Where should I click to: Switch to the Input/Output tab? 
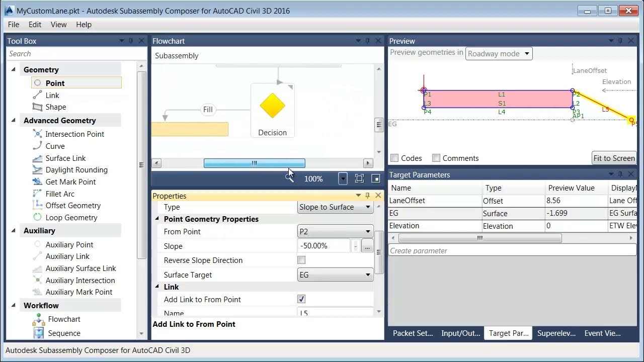[460, 333]
